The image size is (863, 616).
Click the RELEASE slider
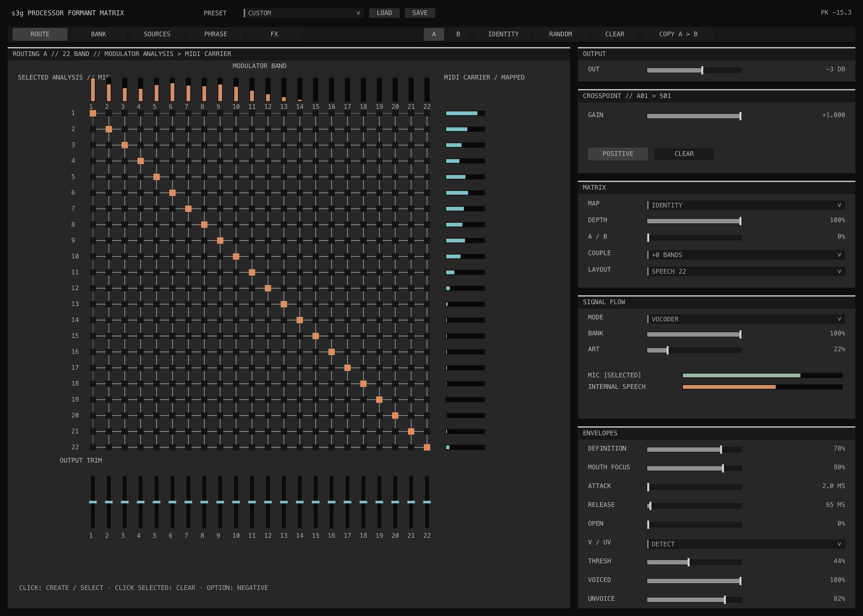[694, 506]
